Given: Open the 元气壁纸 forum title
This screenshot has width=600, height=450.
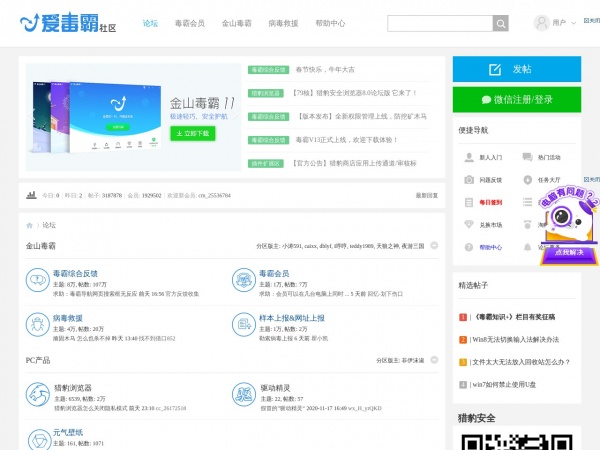Looking at the screenshot, I should (68, 432).
